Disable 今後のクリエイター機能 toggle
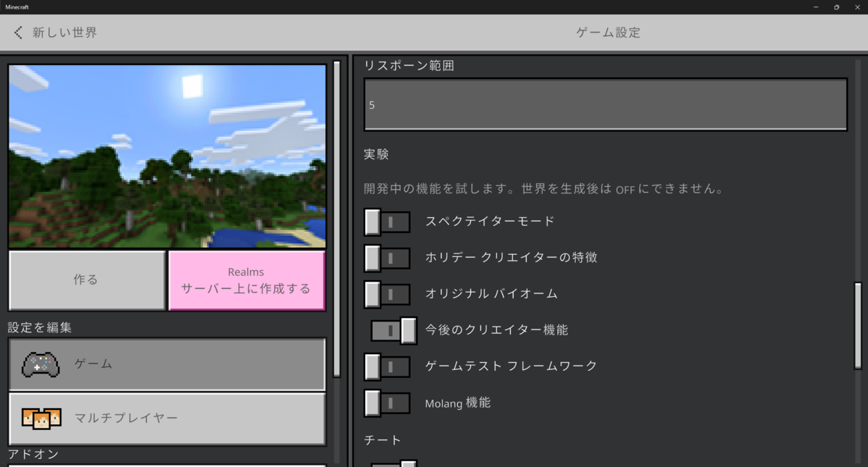Screen dimensions: 868x467 pyautogui.click(x=394, y=330)
